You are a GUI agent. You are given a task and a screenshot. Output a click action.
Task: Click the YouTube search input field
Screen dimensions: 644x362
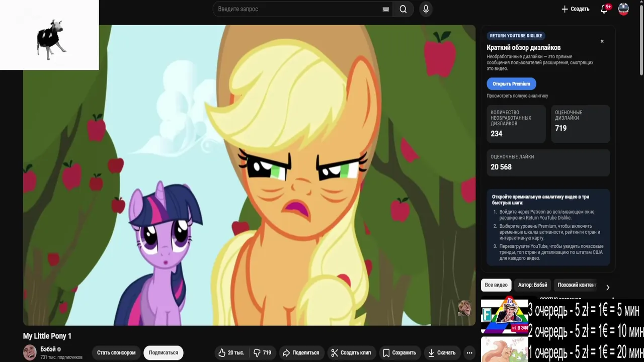303,9
